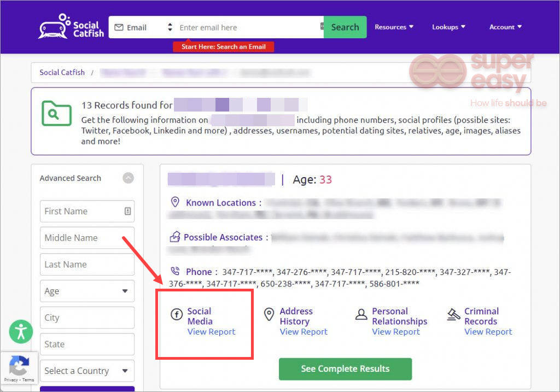Click the Possible Associates label
This screenshot has width=560, height=392.
(226, 237)
